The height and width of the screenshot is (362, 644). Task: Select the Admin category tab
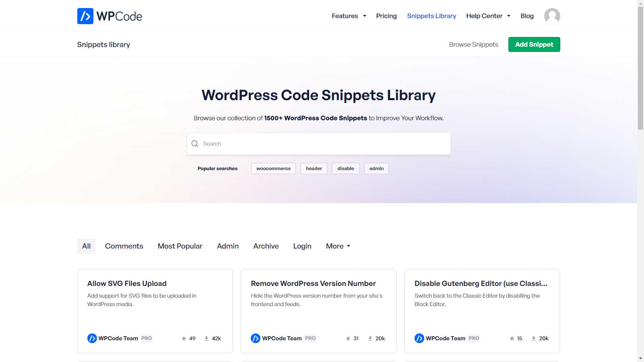coord(228,246)
